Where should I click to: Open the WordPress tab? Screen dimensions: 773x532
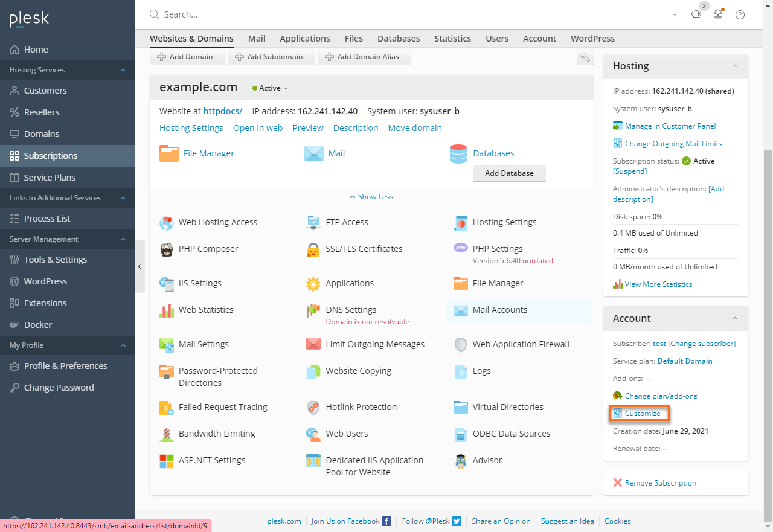[592, 38]
